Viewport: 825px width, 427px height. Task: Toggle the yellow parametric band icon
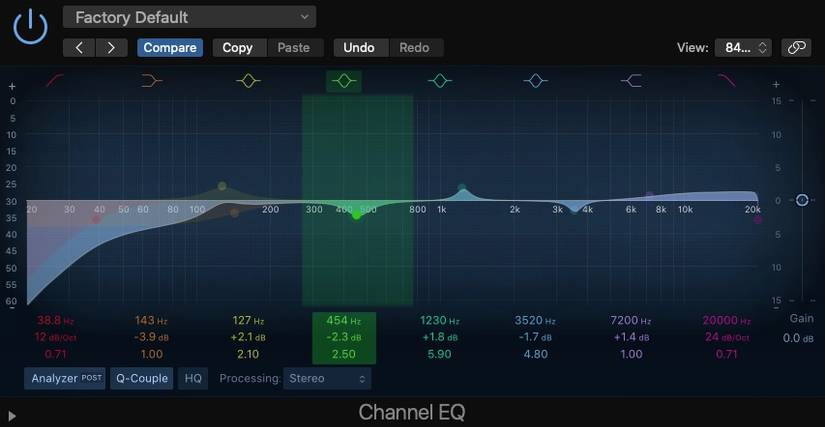point(248,81)
